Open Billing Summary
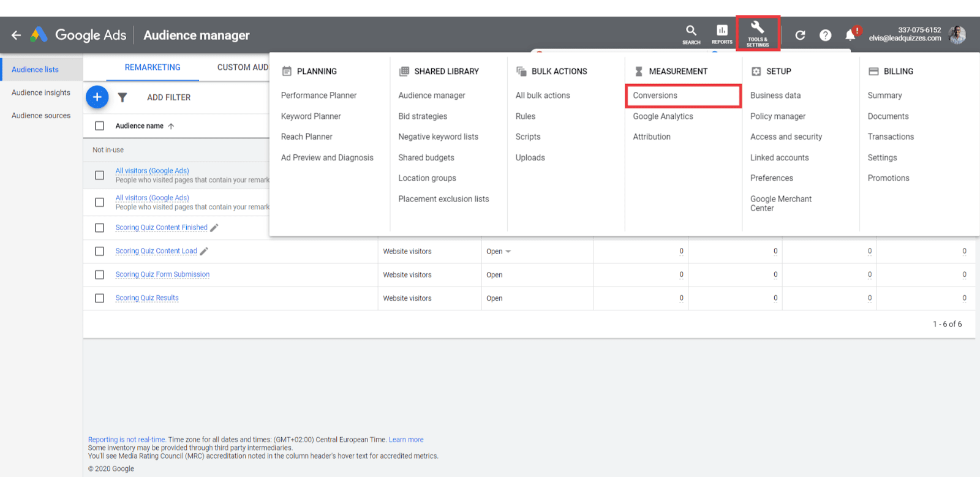The image size is (980, 477). tap(885, 96)
